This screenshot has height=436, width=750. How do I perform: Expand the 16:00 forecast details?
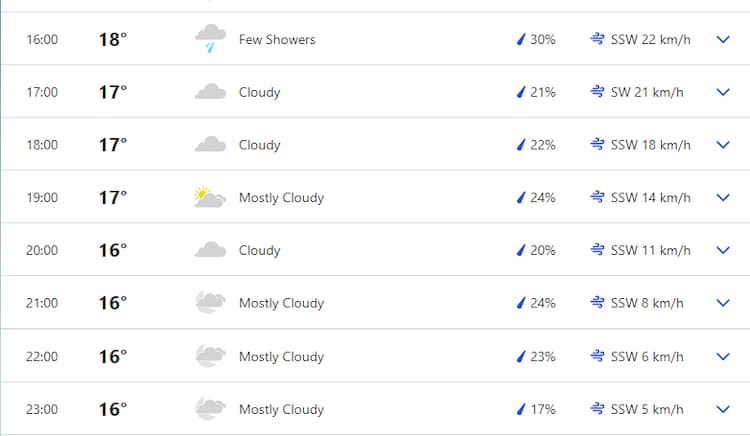[x=724, y=40]
